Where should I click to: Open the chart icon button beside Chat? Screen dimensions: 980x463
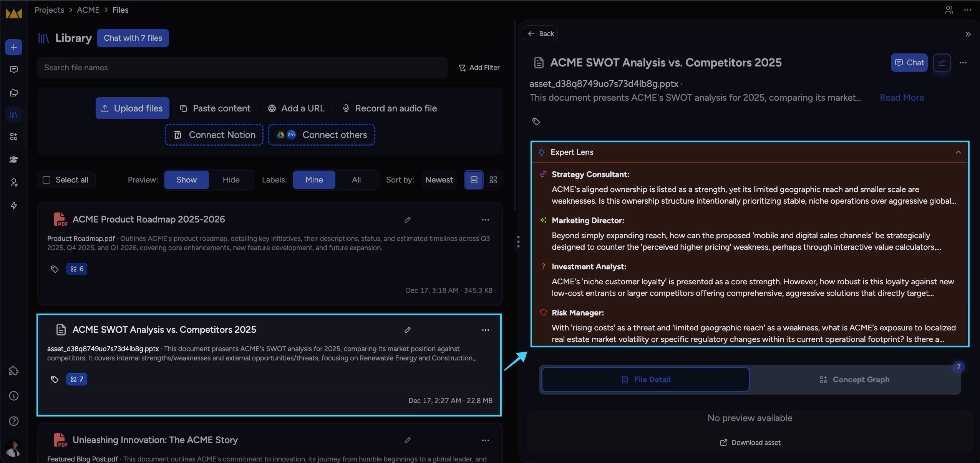(x=942, y=63)
